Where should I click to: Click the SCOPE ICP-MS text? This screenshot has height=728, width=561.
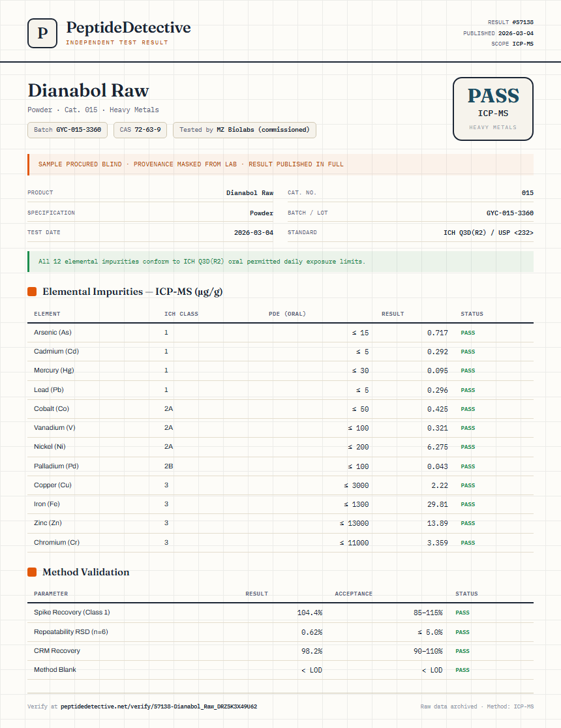(512, 44)
